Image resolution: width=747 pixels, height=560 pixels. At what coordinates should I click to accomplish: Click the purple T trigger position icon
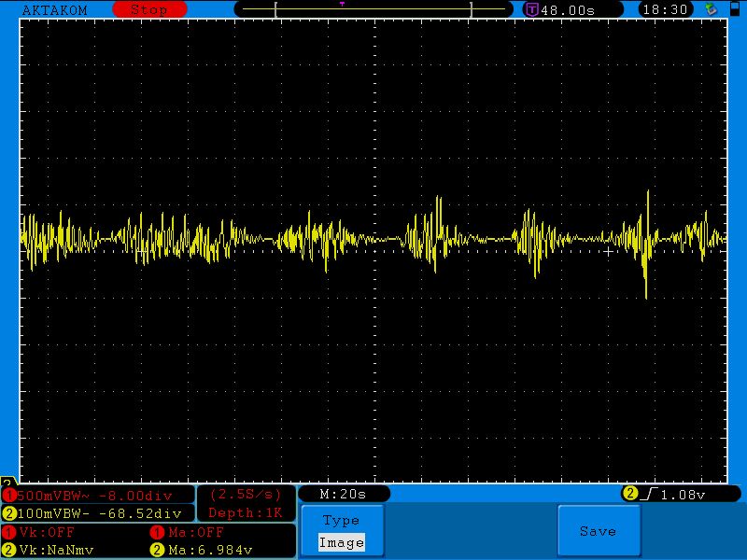click(x=531, y=9)
